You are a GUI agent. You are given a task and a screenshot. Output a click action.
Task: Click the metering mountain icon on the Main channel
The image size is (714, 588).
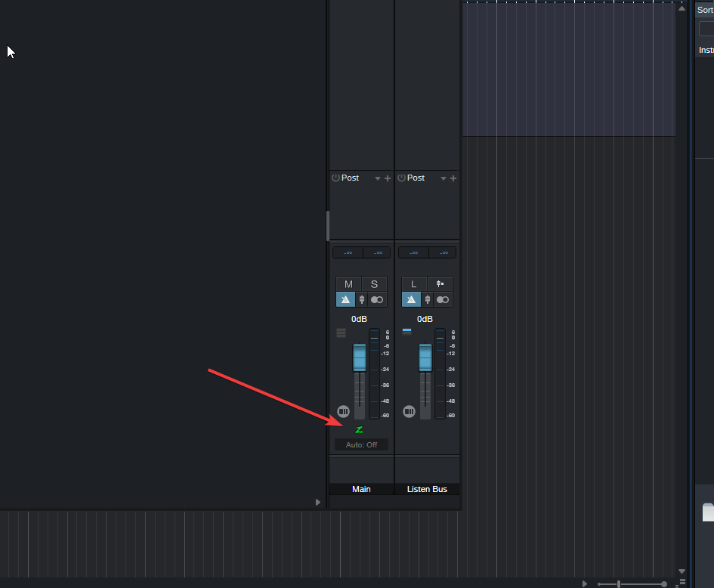point(345,299)
